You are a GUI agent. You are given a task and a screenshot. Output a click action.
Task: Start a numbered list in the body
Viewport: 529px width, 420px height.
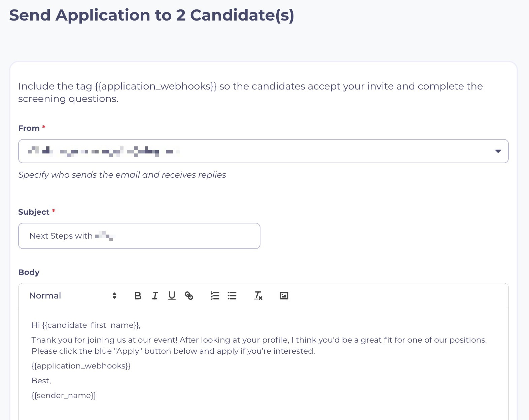[215, 296]
